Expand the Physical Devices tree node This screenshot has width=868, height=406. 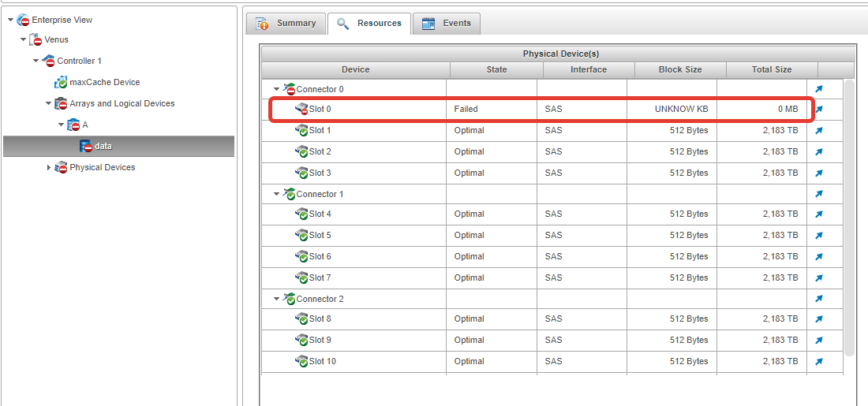point(48,167)
